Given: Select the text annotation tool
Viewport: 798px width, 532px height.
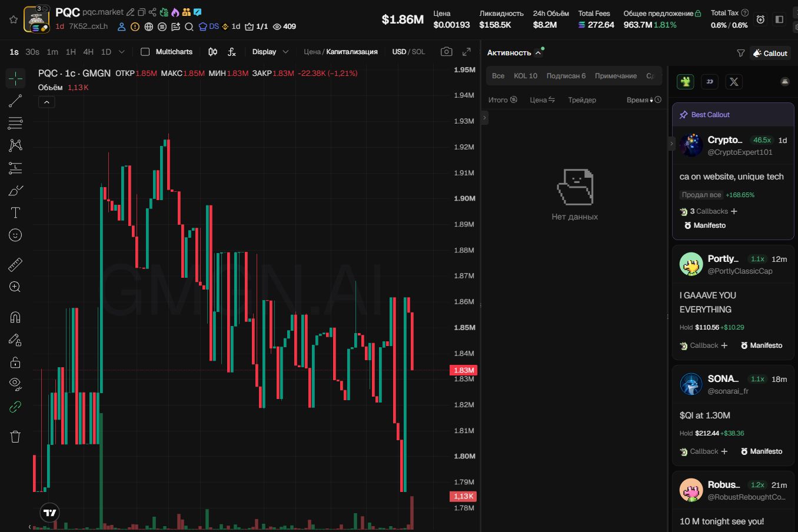Looking at the screenshot, I should point(15,212).
